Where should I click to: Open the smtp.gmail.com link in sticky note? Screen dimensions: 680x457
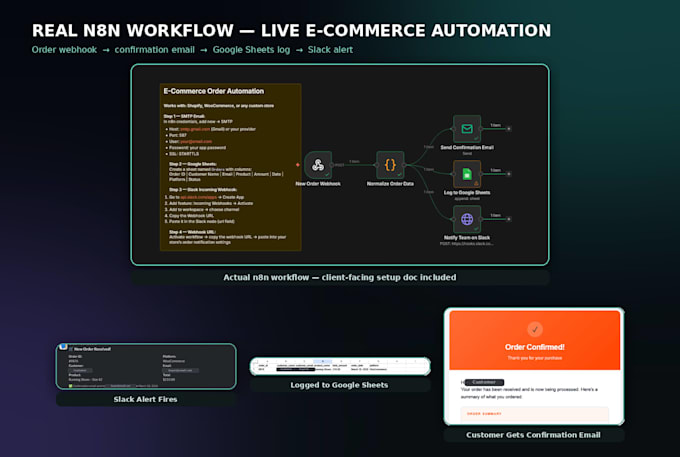(x=195, y=129)
